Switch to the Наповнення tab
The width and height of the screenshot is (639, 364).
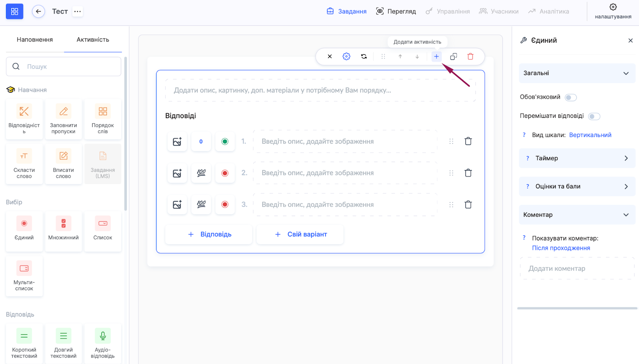[x=35, y=40]
